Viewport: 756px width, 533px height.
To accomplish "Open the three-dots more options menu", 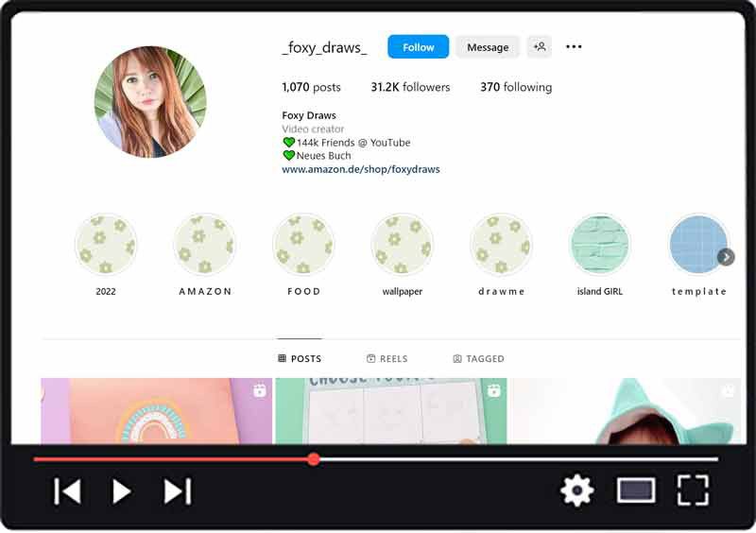I will [x=574, y=46].
